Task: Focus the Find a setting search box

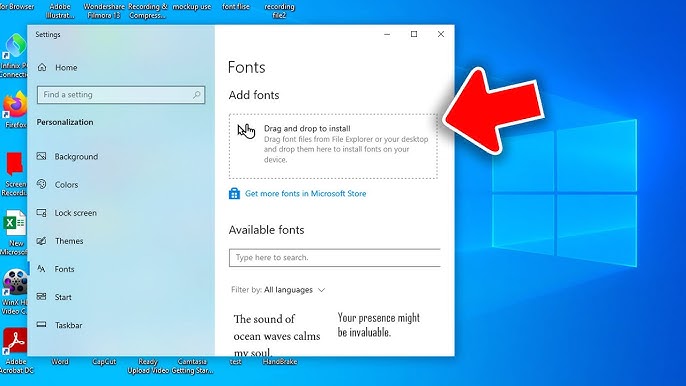Action: pyautogui.click(x=121, y=95)
